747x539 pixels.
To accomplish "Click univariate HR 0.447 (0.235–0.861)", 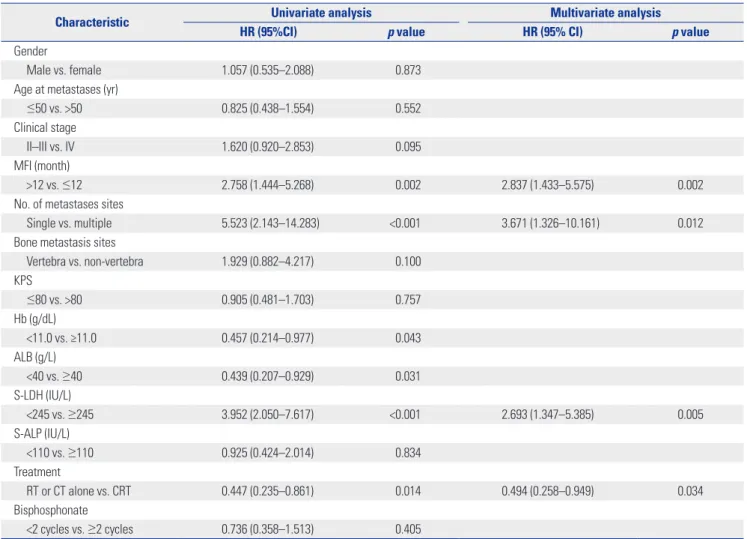I will pyautogui.click(x=267, y=491).
